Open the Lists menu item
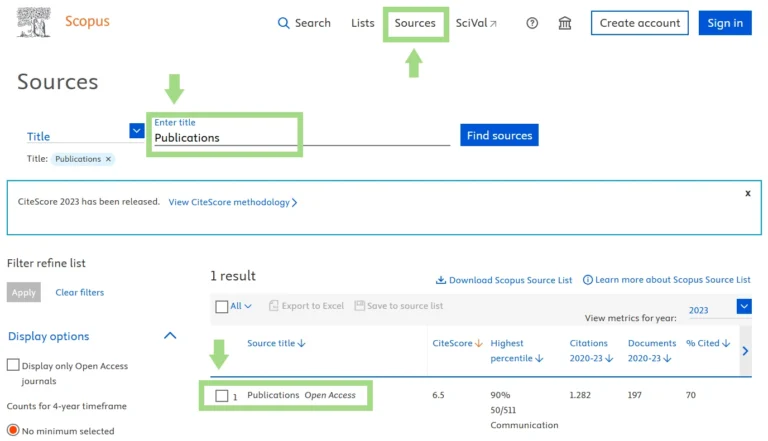The height and width of the screenshot is (441, 768). point(363,23)
